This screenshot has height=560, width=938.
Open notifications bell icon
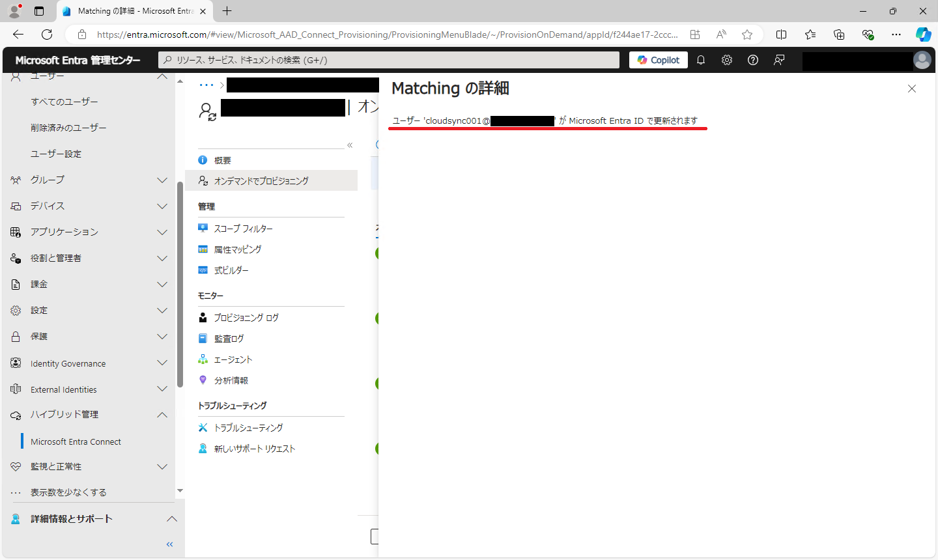pos(701,60)
